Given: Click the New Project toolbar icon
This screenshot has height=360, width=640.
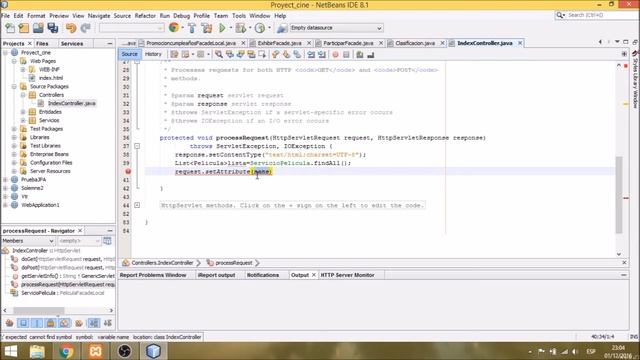Looking at the screenshot, I should tap(24, 28).
